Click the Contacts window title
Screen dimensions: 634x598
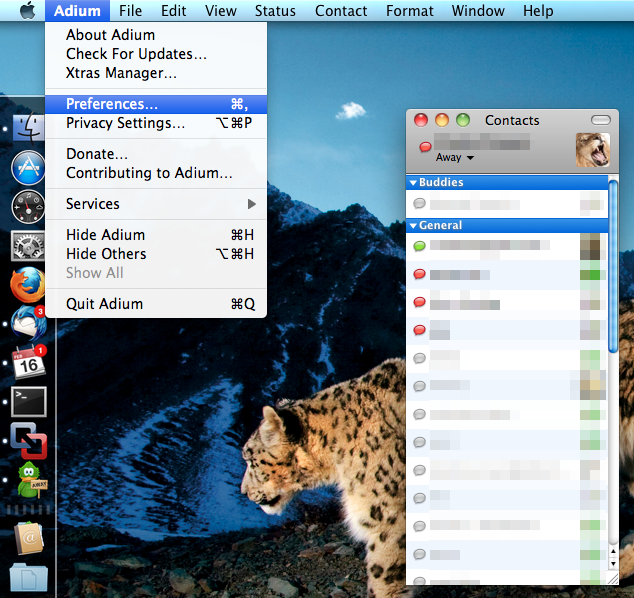pos(512,120)
